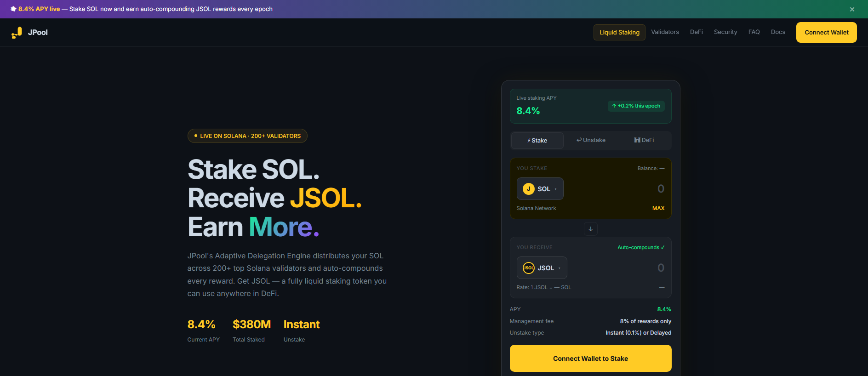Screen dimensions: 868x376
Task: Click the swap direction arrow icon
Action: [590, 228]
